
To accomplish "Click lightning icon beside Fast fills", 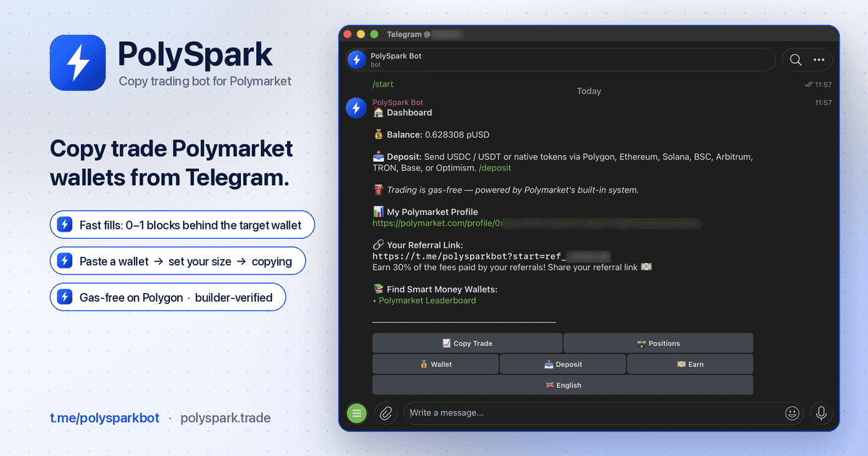I will click(65, 224).
